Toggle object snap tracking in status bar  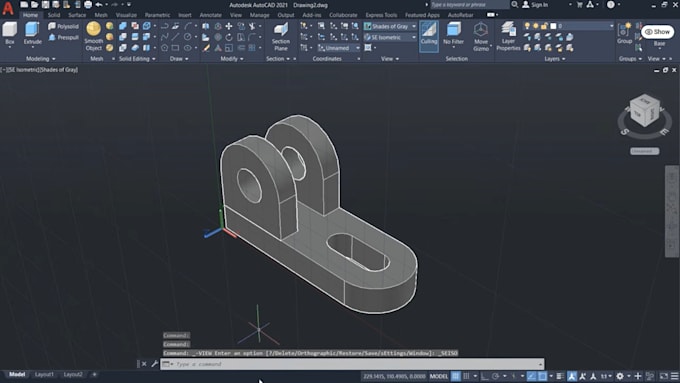[x=531, y=376]
